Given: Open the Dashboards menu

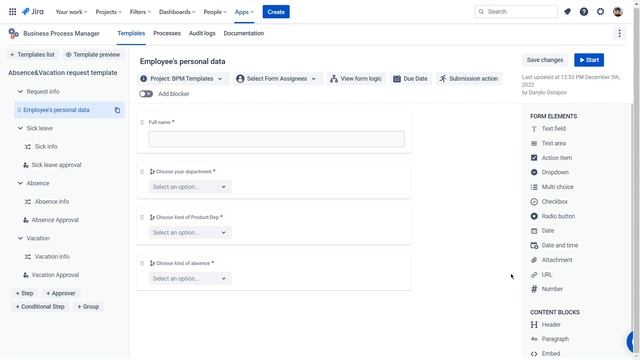Looking at the screenshot, I should coord(177,12).
